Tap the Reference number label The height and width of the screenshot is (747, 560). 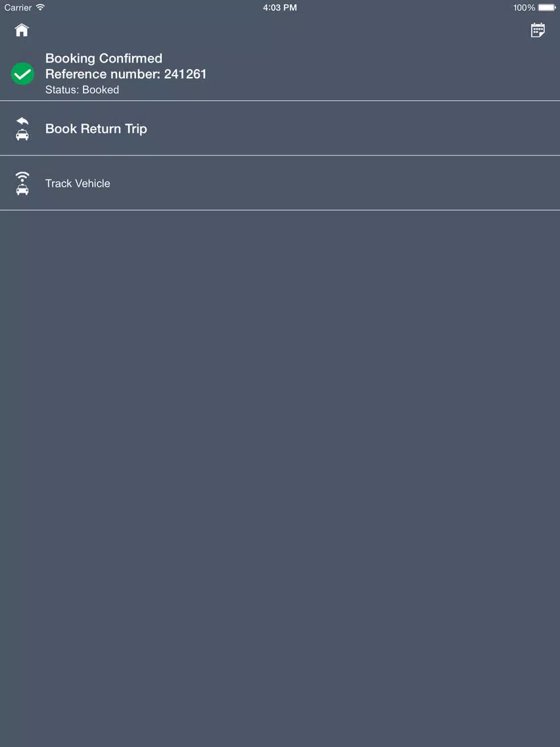coord(103,74)
